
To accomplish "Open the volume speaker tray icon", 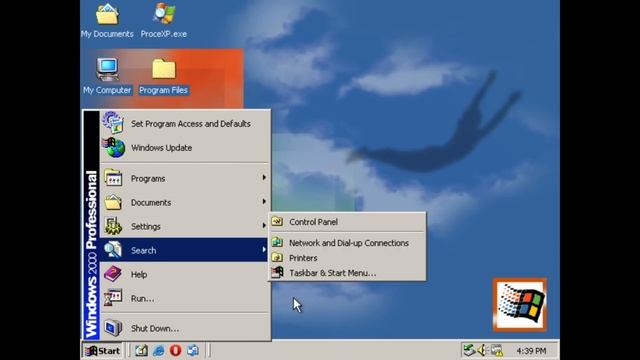I will coord(482,350).
